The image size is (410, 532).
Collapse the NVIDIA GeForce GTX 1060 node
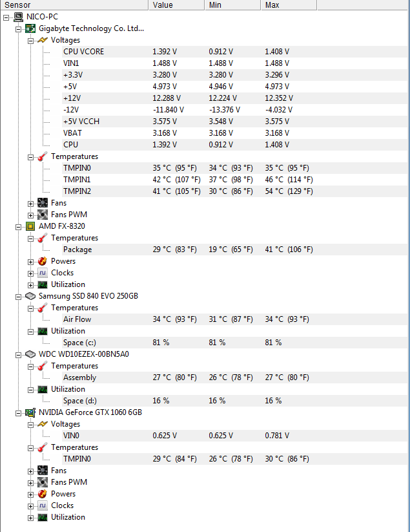pyautogui.click(x=18, y=413)
